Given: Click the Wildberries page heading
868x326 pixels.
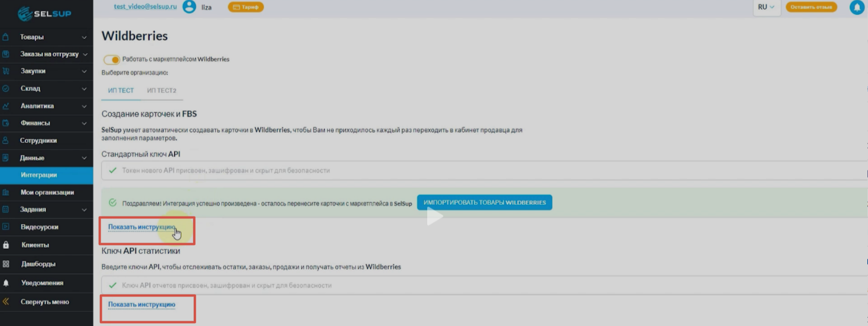Looking at the screenshot, I should click(135, 36).
